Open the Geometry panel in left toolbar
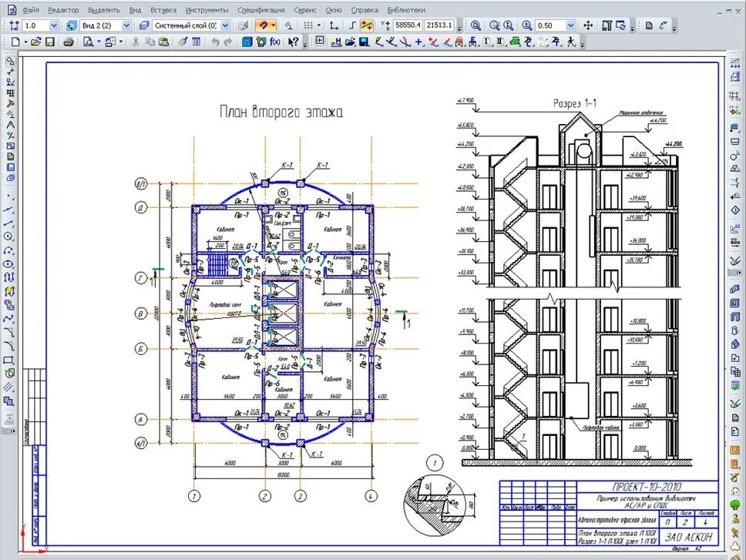Screen dimensions: 746x560 (10, 62)
